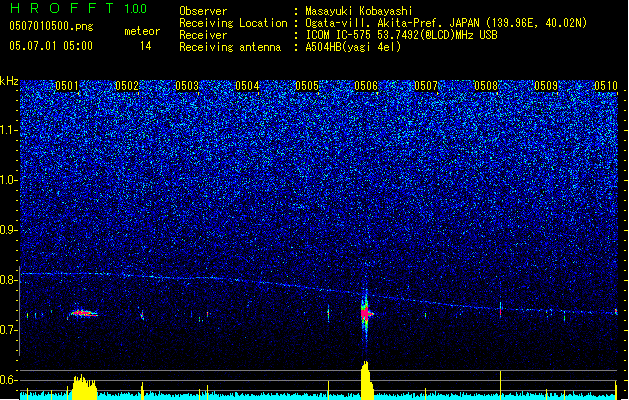Click the 0502 time marker label
This screenshot has height=400, width=629.
pos(127,86)
